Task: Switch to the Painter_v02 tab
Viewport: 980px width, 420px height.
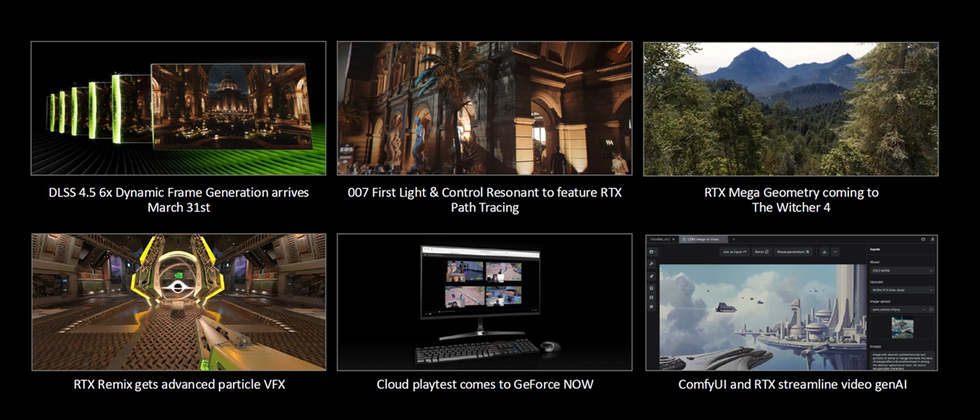Action: click(660, 239)
